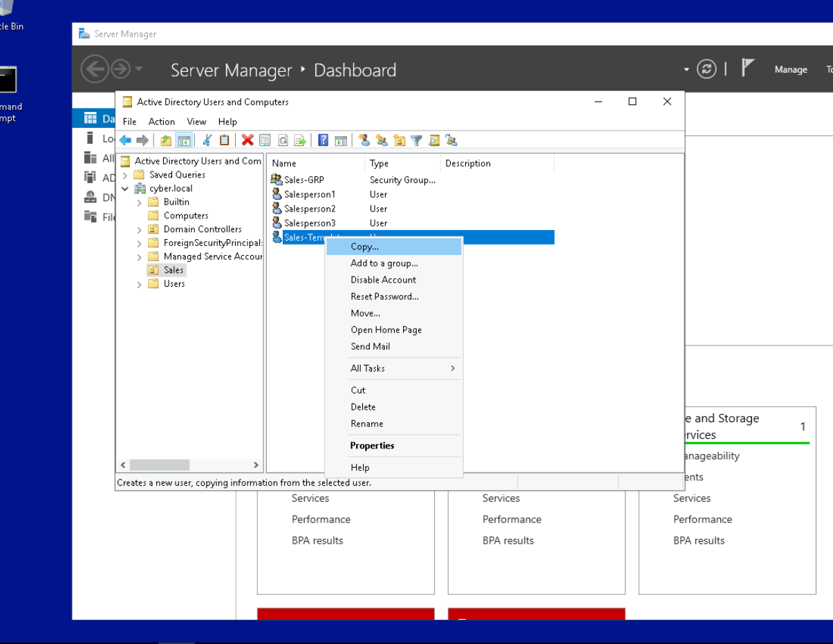Click the Sales-GRP security group icon

click(277, 180)
